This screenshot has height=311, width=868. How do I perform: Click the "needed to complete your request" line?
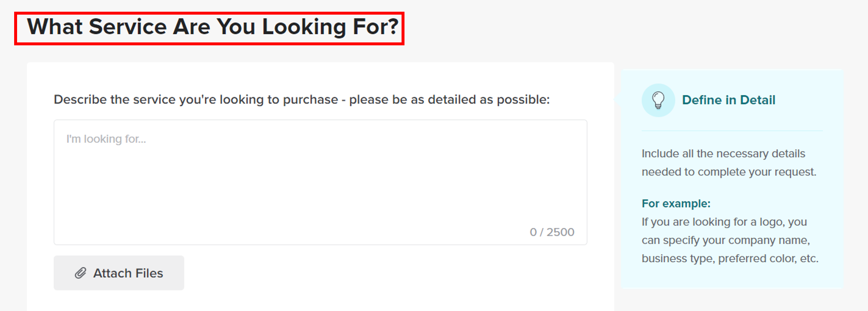pos(728,172)
